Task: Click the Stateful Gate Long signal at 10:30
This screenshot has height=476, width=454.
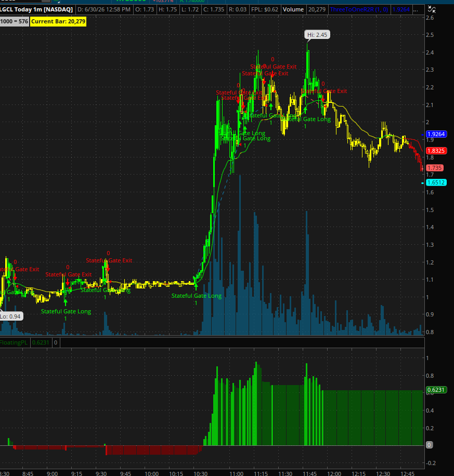Action: click(x=196, y=296)
